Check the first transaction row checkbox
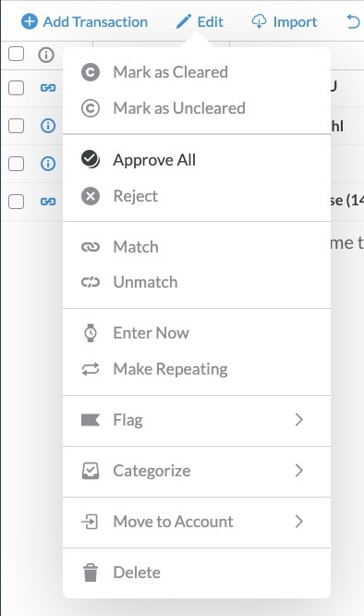 pyautogui.click(x=16, y=88)
